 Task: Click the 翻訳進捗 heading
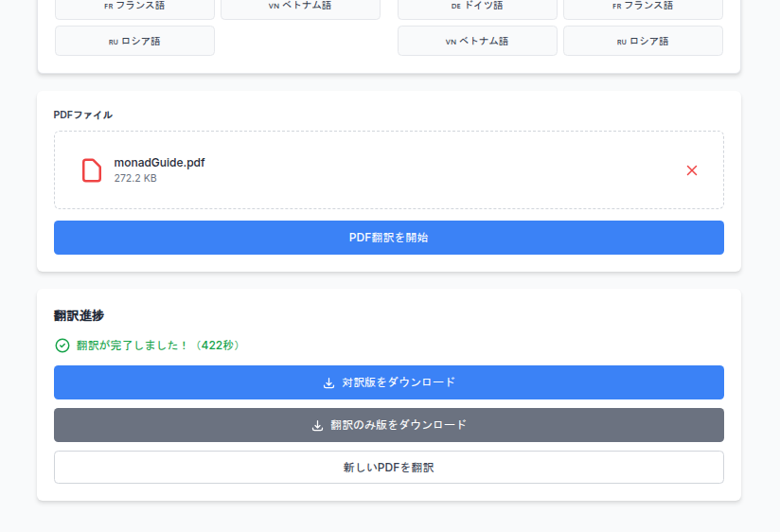(x=79, y=315)
